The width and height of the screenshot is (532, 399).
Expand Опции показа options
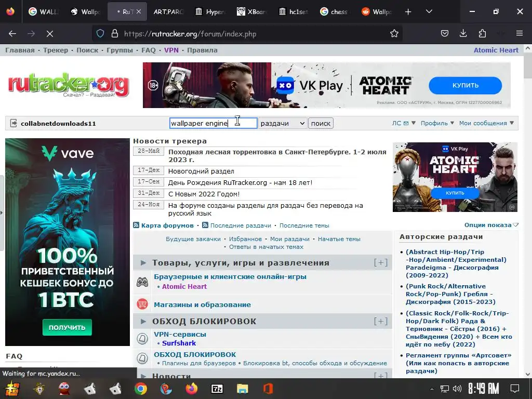coord(491,225)
